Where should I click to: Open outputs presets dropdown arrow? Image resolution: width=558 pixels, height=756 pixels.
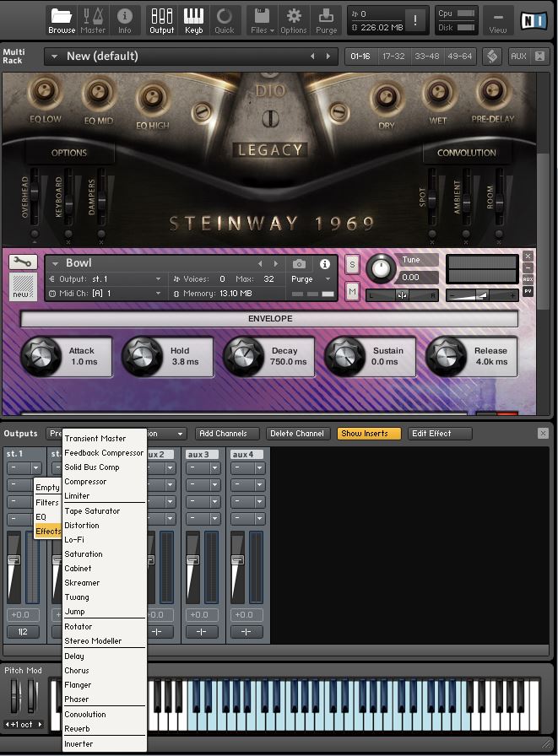coord(180,434)
